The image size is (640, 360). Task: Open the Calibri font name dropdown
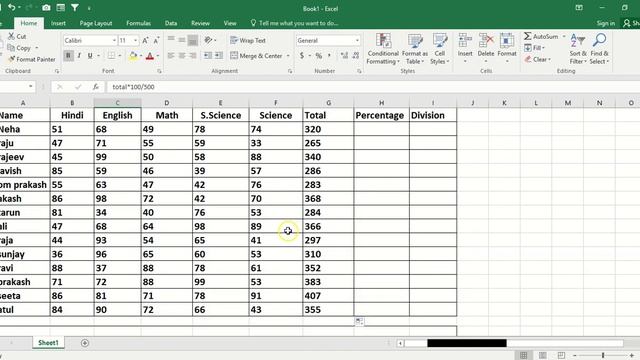(114, 40)
